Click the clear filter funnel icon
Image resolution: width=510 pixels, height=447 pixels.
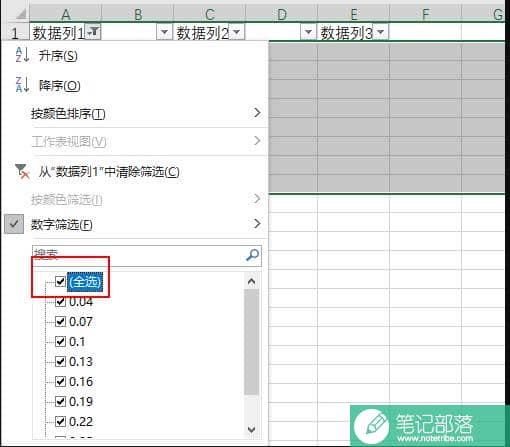(22, 171)
